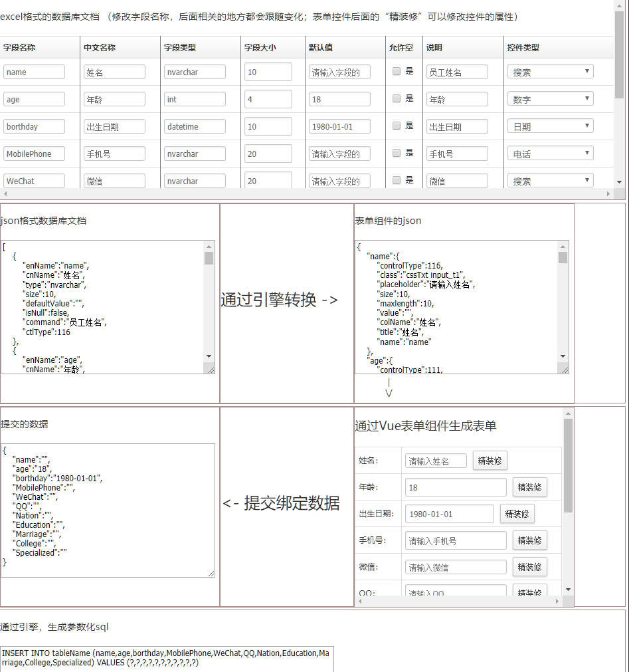Click default value input containing 18 in table
This screenshot has height=672, width=629.
pos(339,99)
